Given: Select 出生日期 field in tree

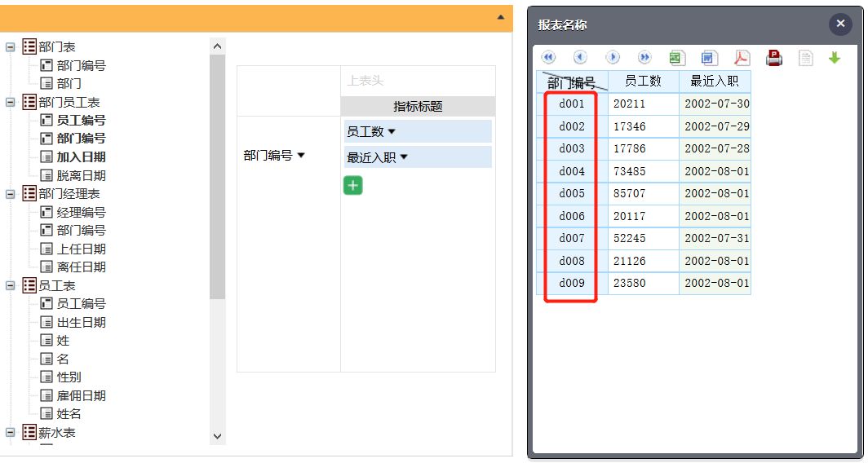Looking at the screenshot, I should click(x=81, y=323).
